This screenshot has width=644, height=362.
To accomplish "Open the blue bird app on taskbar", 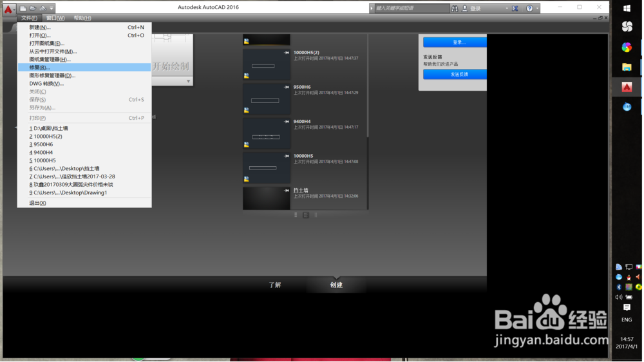I will [627, 107].
